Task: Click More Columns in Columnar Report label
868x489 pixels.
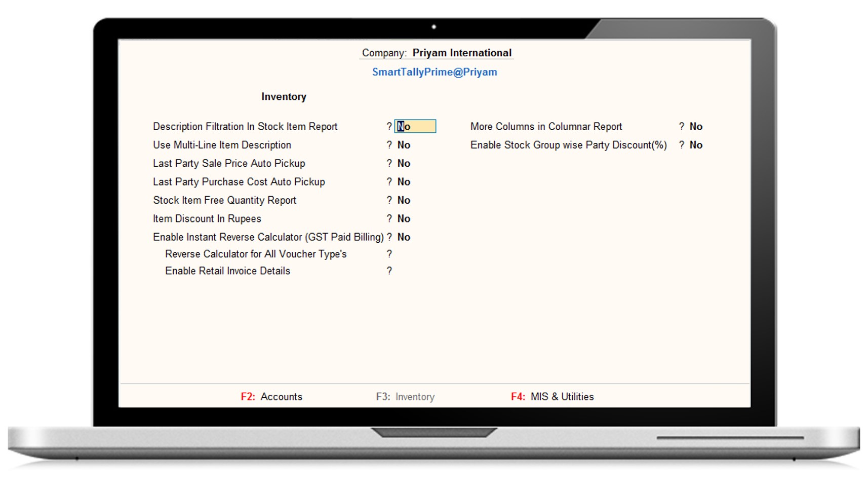Action: tap(546, 126)
